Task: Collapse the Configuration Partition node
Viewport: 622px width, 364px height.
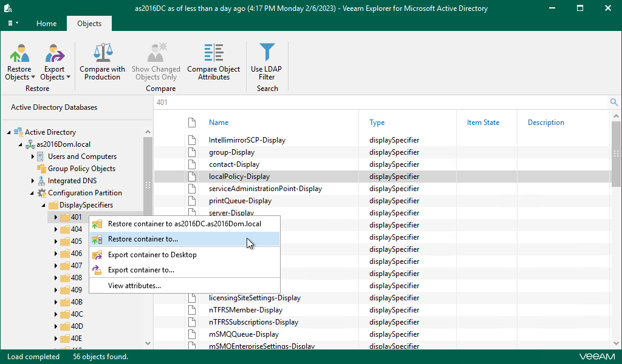Action: (x=33, y=193)
